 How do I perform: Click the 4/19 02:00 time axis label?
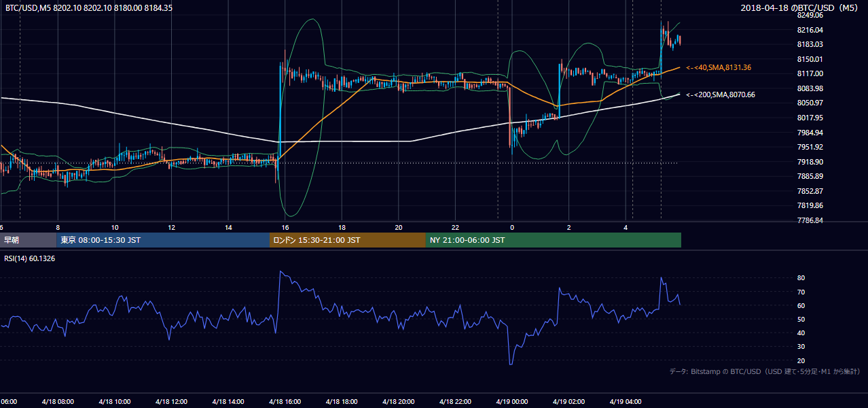[569, 401]
